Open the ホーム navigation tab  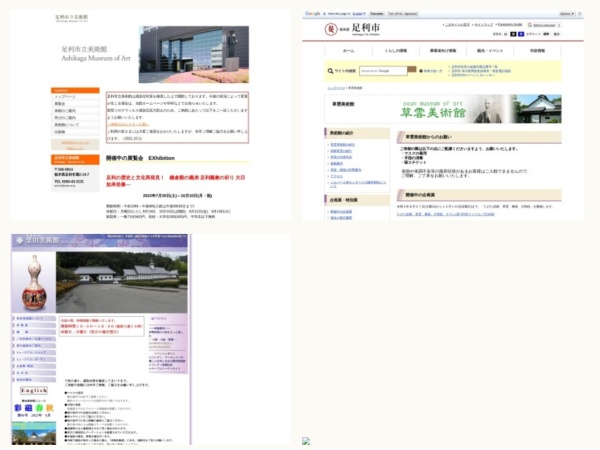click(348, 51)
